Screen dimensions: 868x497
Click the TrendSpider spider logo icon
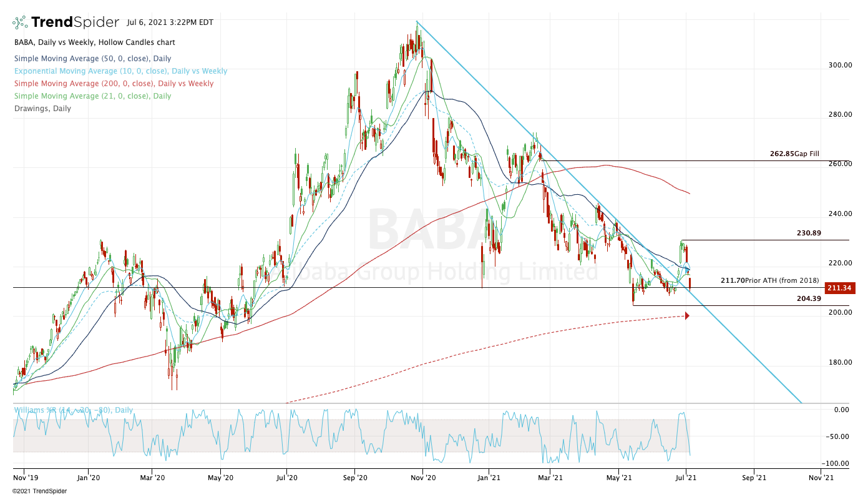tap(20, 22)
